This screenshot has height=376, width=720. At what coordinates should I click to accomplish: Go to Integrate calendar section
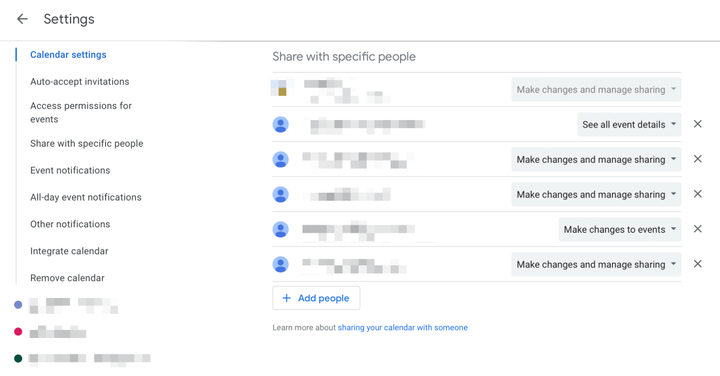[x=69, y=251]
